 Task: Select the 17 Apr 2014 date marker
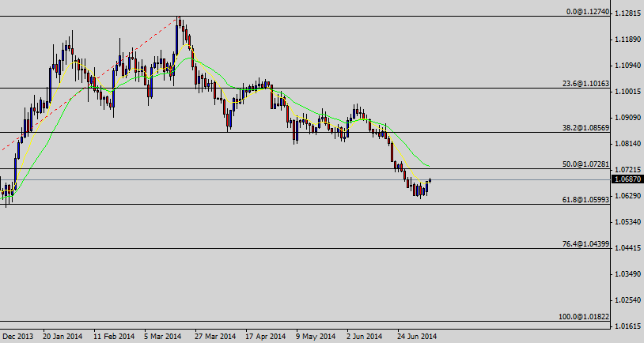point(265,336)
